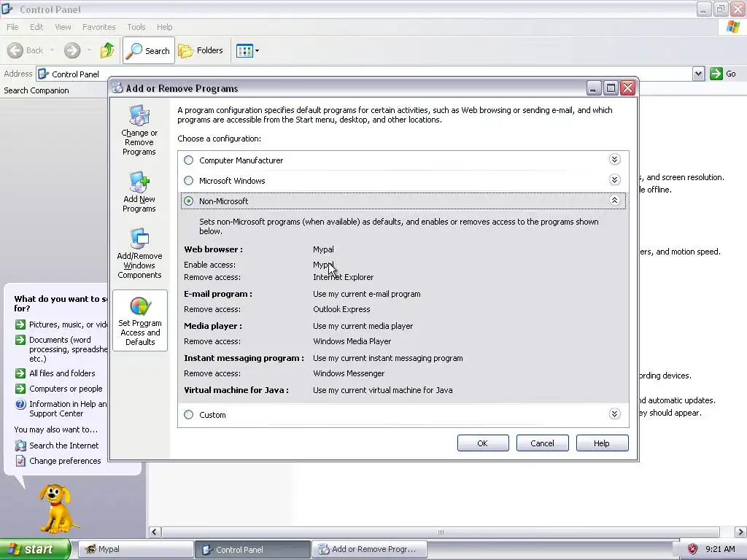This screenshot has width=747, height=560.
Task: Select the Microsoft Windows radio button
Action: (x=189, y=181)
